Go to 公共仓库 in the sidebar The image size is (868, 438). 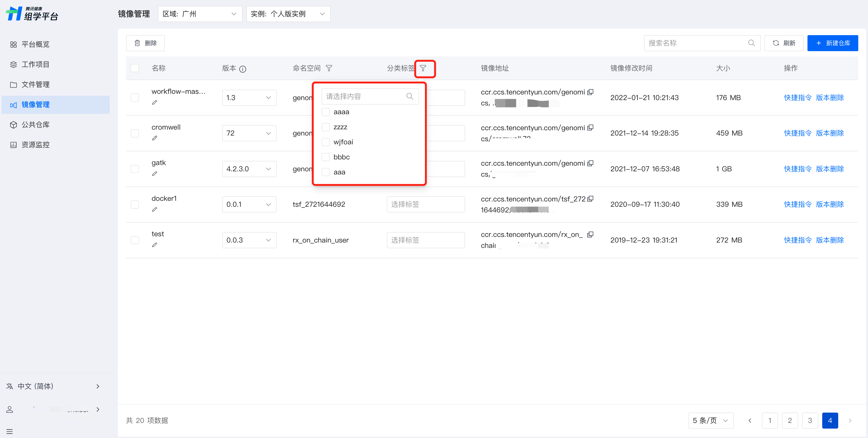point(35,125)
